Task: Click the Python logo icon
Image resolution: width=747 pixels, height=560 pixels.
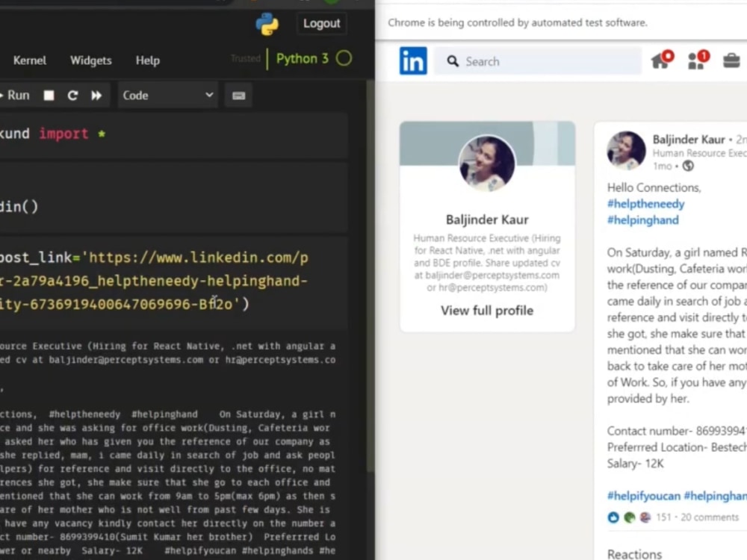Action: coord(268,25)
